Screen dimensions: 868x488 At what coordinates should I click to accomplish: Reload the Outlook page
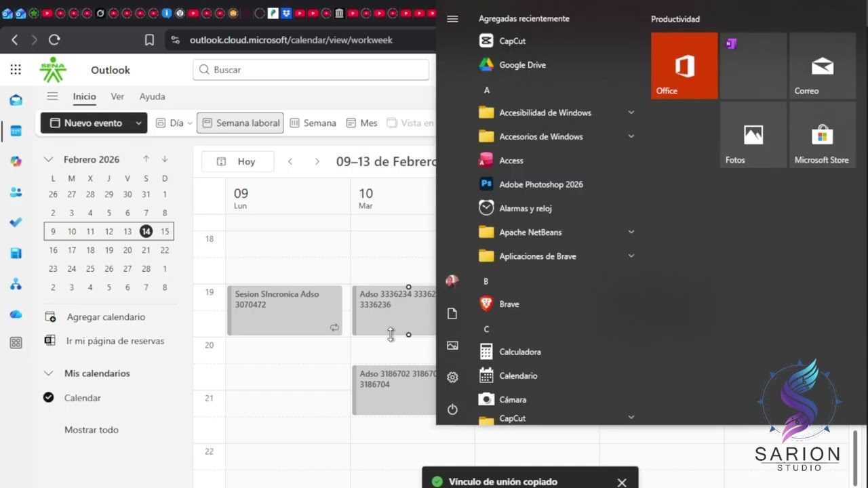[x=54, y=40]
